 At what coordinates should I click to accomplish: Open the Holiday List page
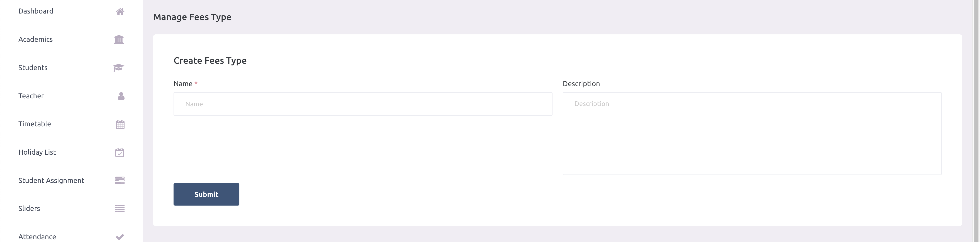pyautogui.click(x=37, y=152)
